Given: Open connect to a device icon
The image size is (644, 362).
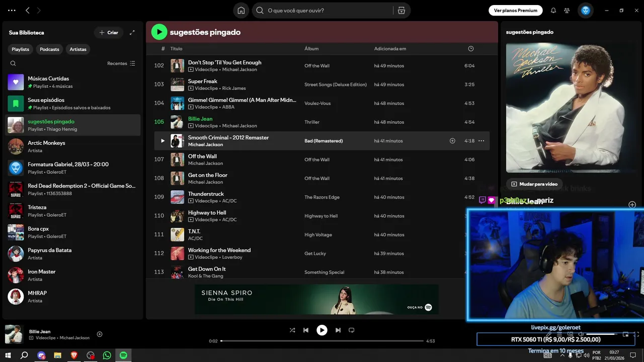Looking at the screenshot, I should pos(571,334).
